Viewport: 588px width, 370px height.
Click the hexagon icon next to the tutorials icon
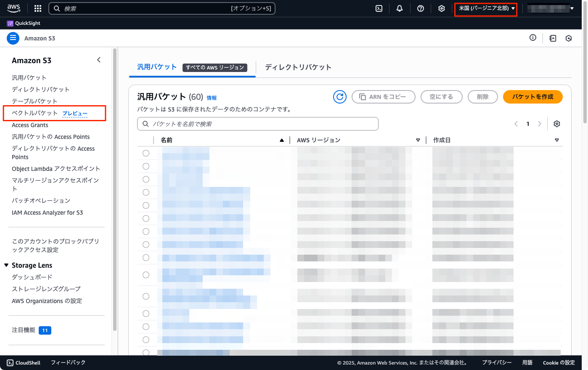pos(569,38)
